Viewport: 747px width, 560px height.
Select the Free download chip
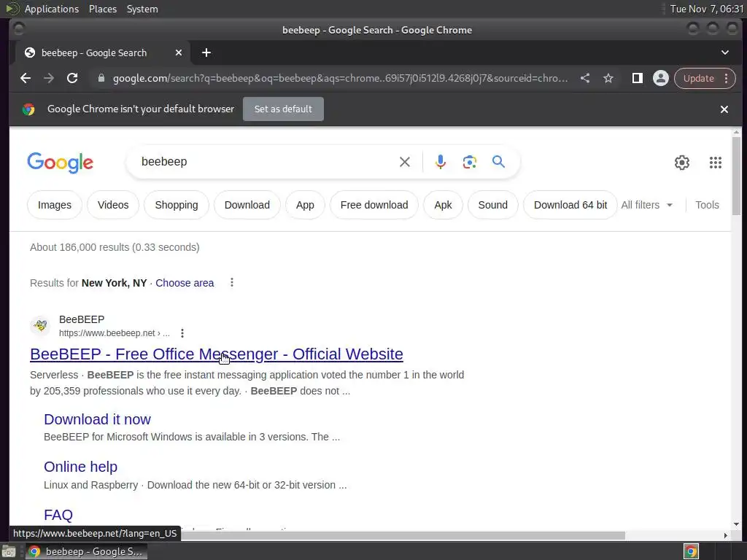(374, 205)
